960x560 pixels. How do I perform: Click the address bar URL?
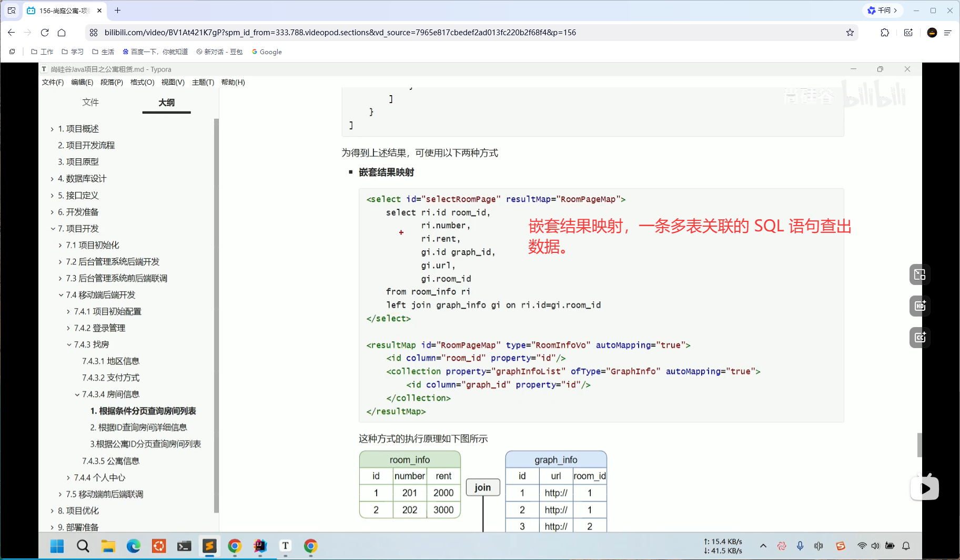340,33
